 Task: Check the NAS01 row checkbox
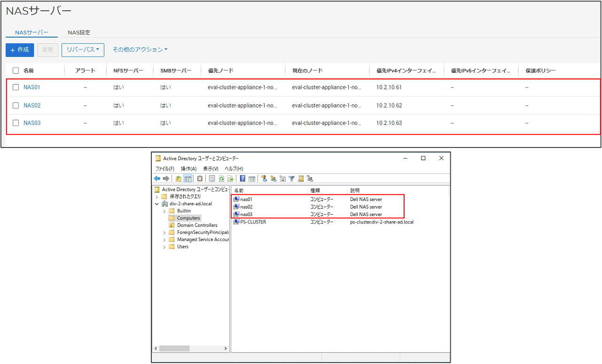[16, 87]
